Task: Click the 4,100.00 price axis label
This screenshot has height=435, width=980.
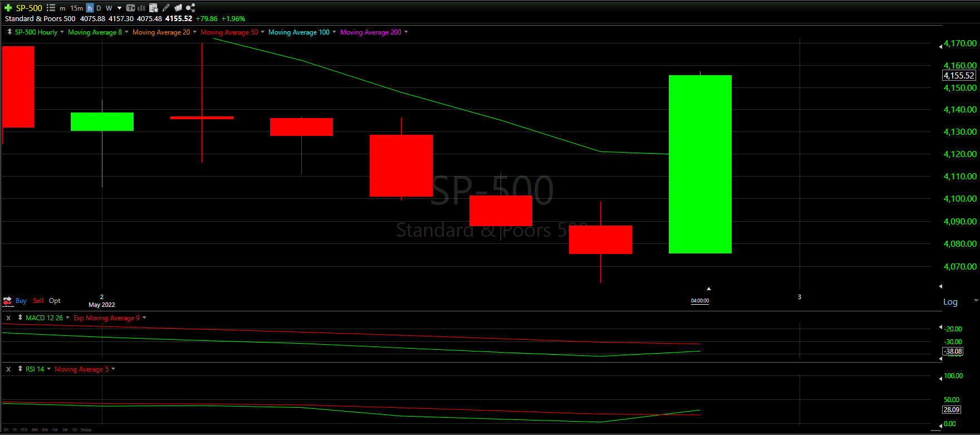Action: (x=960, y=199)
